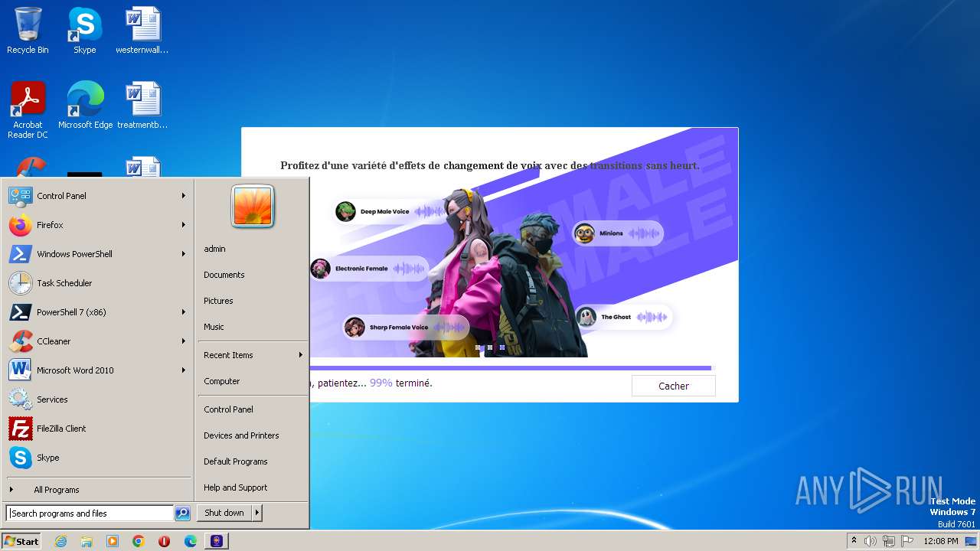Image resolution: width=980 pixels, height=551 pixels.
Task: Click the Sharp Female Voice label
Action: click(x=399, y=328)
